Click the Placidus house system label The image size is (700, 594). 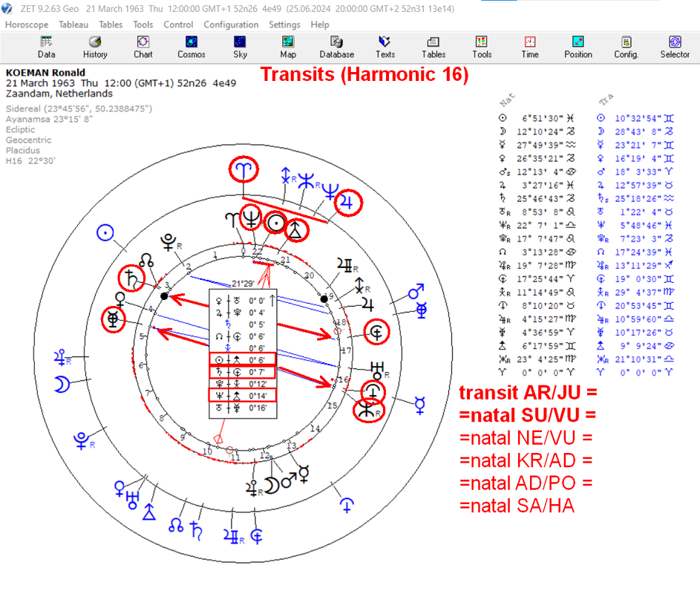(23, 151)
